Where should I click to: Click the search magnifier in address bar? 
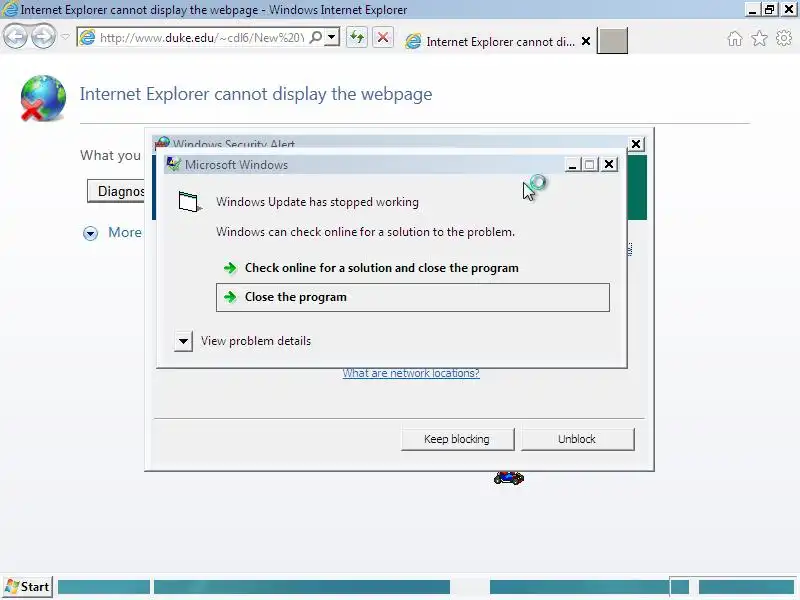316,37
